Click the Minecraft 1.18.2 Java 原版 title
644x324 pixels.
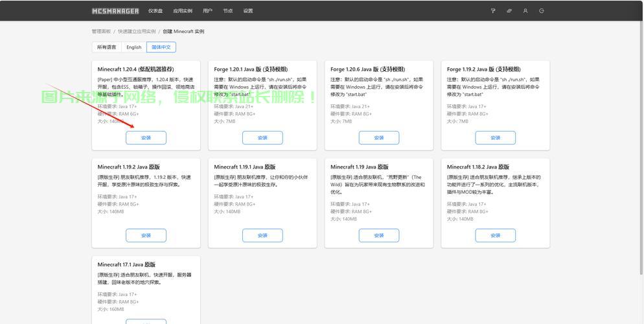tap(478, 167)
